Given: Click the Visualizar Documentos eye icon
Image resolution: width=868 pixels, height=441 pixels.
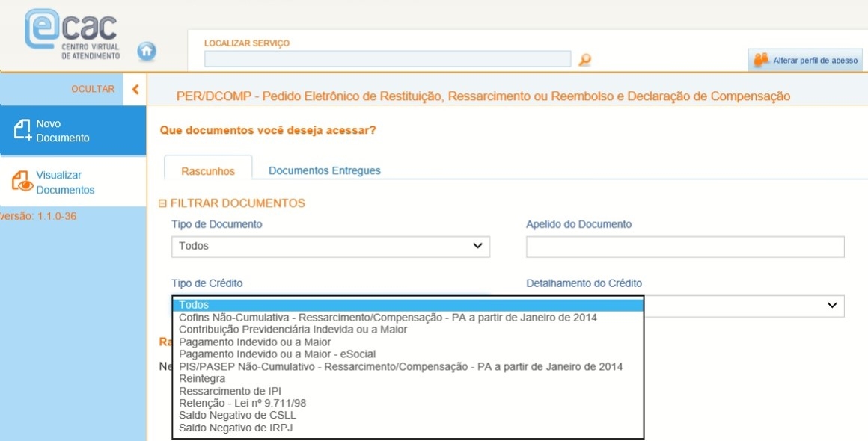Looking at the screenshot, I should pyautogui.click(x=22, y=182).
